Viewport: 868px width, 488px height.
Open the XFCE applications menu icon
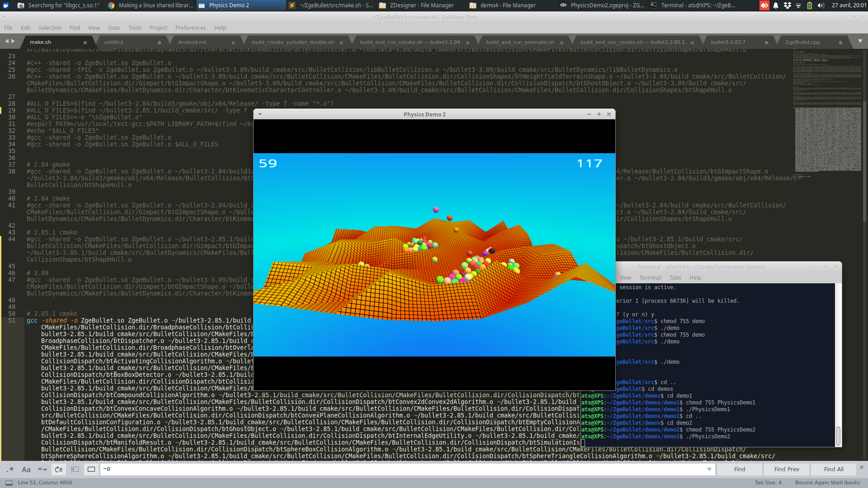[x=6, y=5]
